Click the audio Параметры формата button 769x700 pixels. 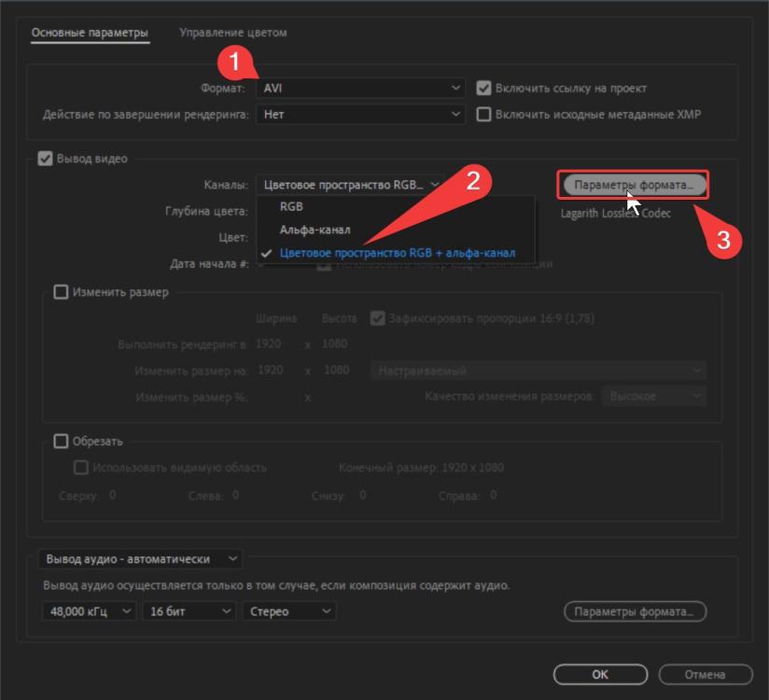(x=634, y=612)
